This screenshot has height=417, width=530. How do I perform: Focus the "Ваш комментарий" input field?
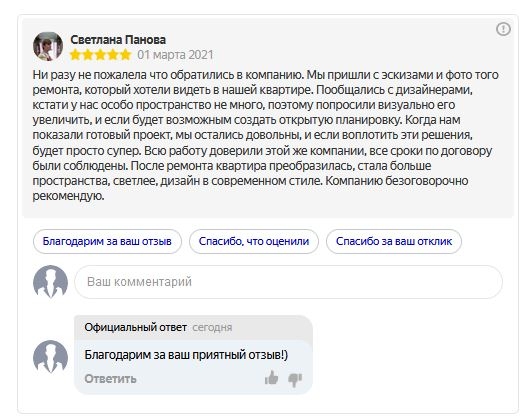pos(288,282)
